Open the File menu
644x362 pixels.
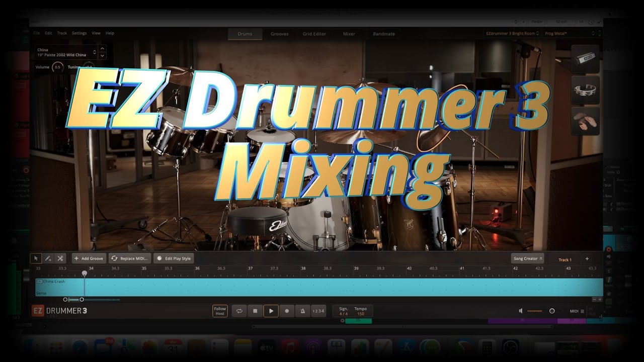(36, 33)
